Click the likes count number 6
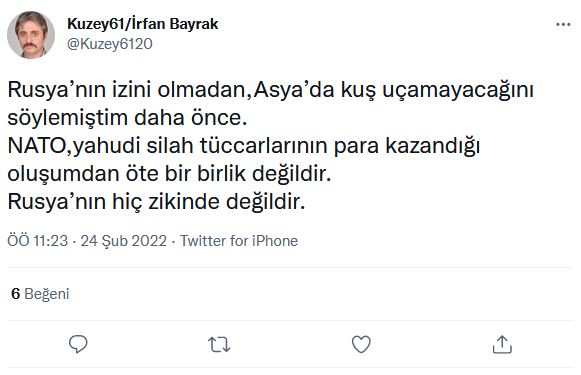Viewport: 581px width, 375px height. click(x=16, y=294)
